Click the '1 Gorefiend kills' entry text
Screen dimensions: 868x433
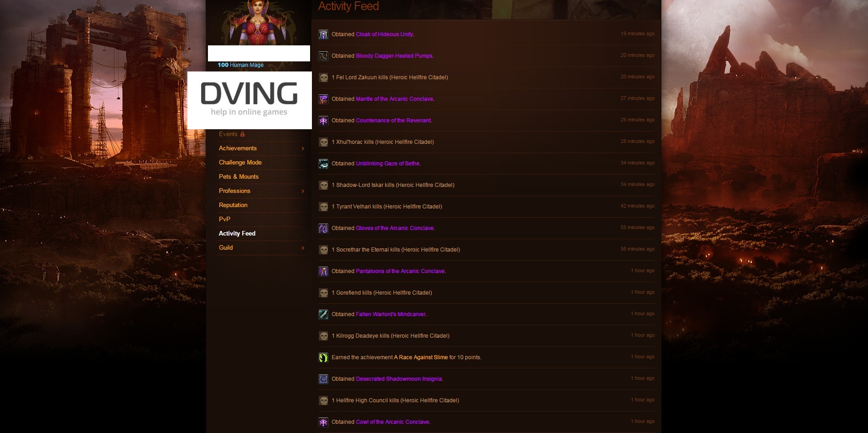click(x=382, y=293)
